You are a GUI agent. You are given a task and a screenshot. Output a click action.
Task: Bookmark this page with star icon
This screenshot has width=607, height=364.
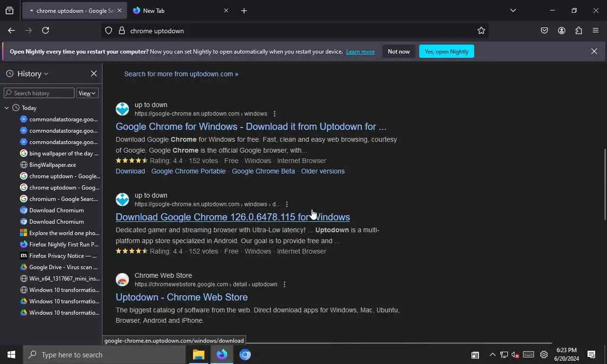(481, 31)
